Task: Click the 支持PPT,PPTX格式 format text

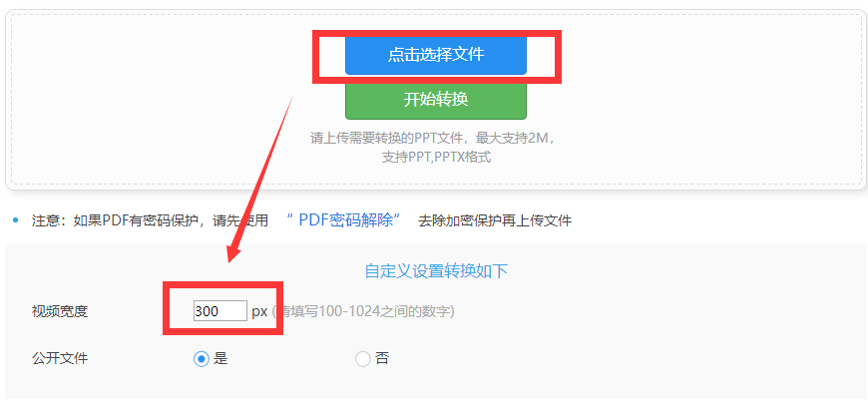Action: click(x=436, y=158)
